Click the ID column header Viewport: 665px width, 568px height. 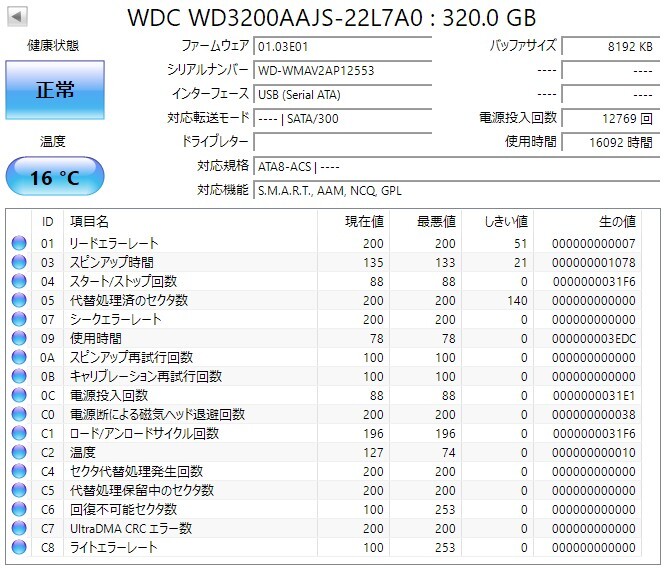coord(48,221)
